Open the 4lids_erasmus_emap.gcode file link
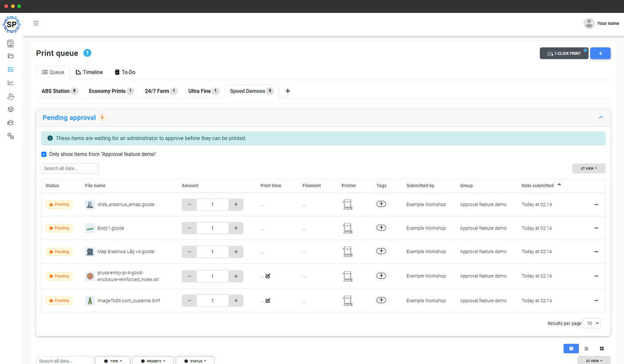The height and width of the screenshot is (364, 624). (126, 204)
